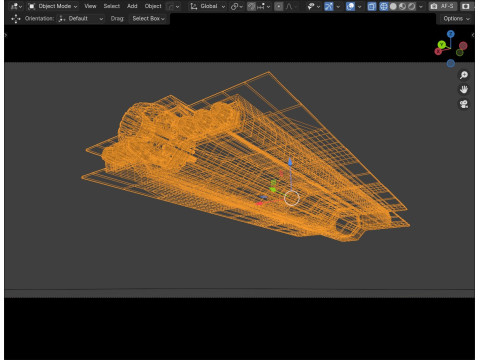Click the Z axis on navigation gizmo

(451, 34)
